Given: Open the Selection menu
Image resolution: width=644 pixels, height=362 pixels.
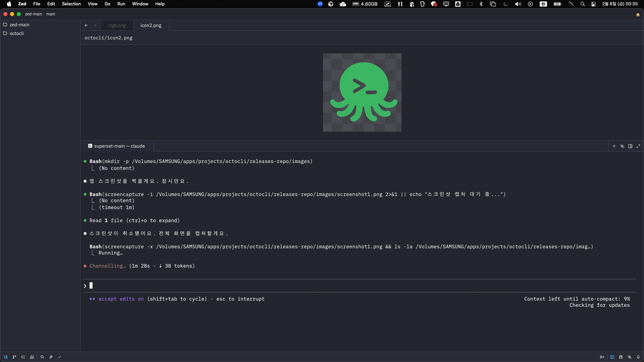Looking at the screenshot, I should [x=71, y=4].
